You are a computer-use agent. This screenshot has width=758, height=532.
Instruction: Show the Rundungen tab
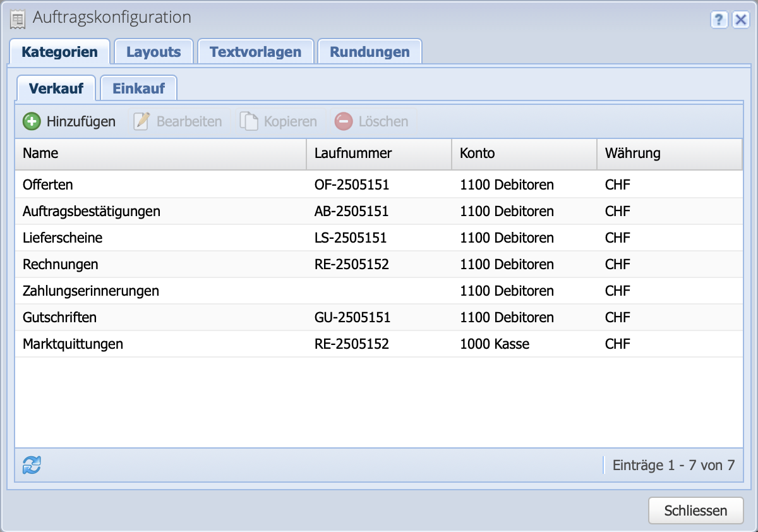[370, 51]
